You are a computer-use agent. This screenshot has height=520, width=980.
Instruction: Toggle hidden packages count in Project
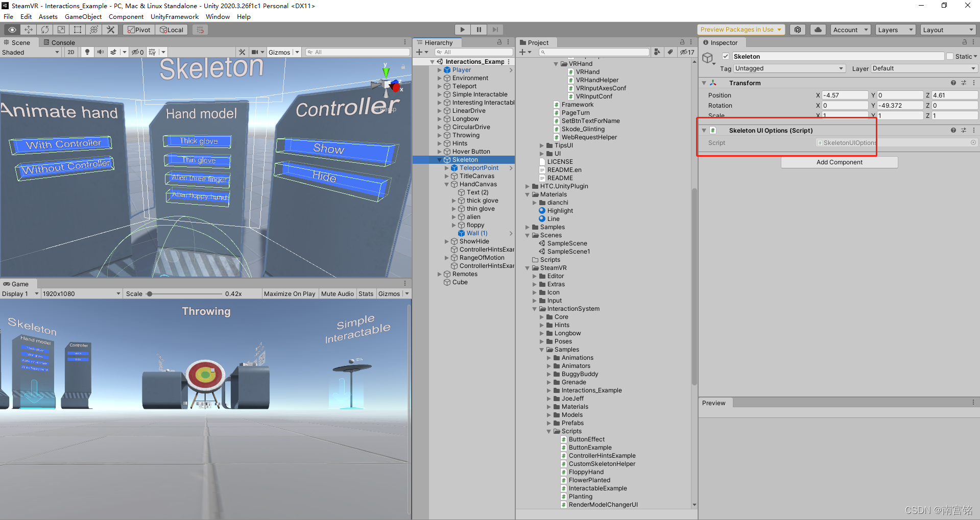[x=687, y=52]
